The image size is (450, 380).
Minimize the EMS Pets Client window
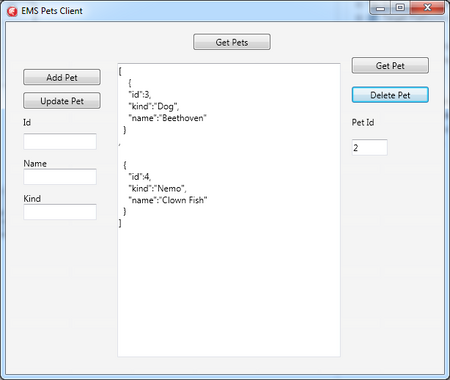pyautogui.click(x=380, y=8)
